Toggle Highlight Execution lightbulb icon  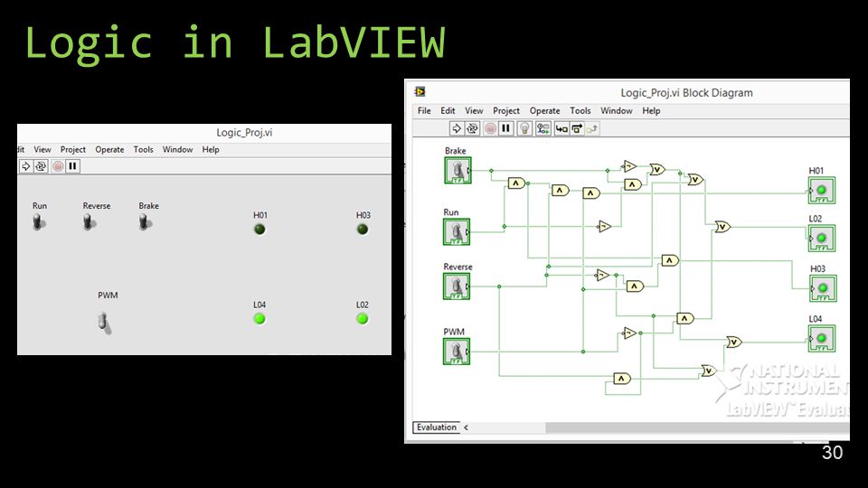[x=524, y=128]
